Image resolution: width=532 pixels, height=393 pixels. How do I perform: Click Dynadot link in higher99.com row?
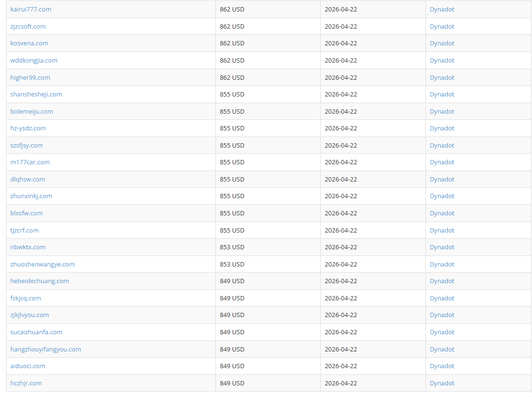click(442, 78)
